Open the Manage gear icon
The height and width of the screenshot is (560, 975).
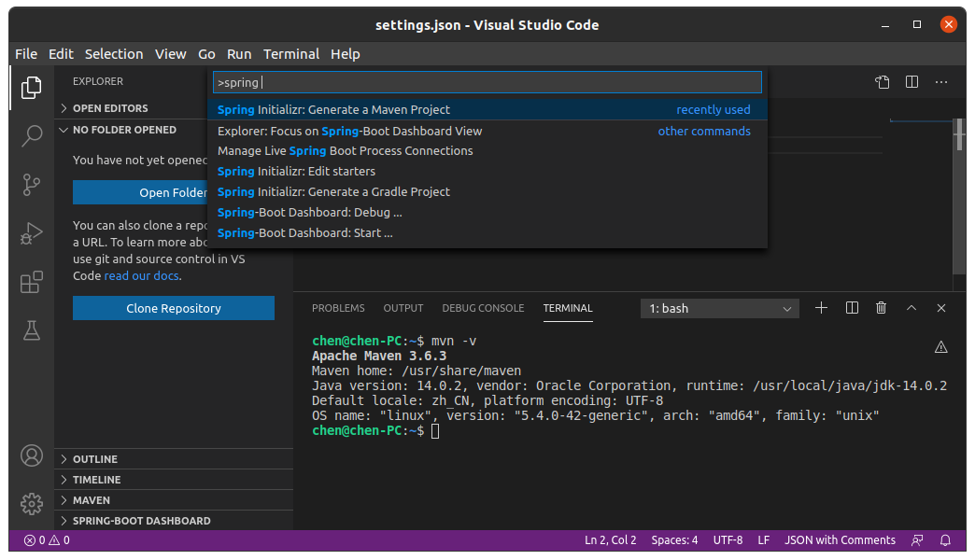tap(31, 503)
